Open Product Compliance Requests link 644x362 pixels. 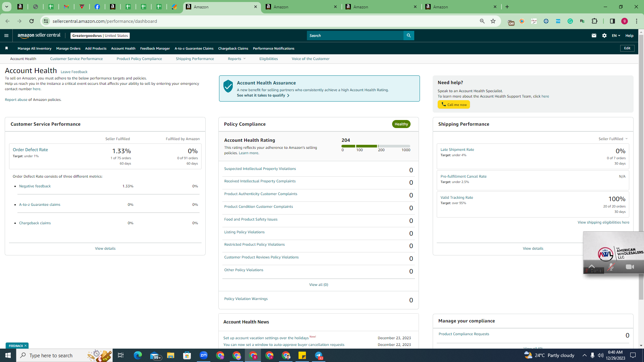pos(464,334)
